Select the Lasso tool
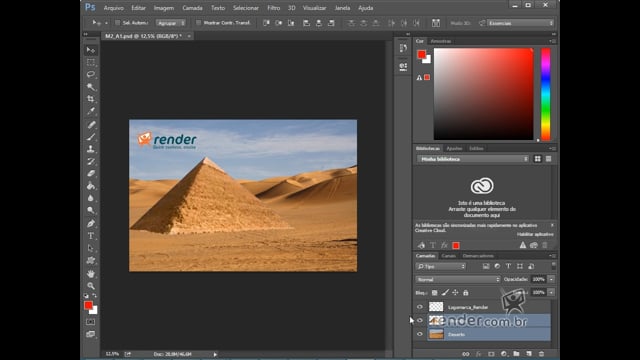The width and height of the screenshot is (640, 360). 91,75
